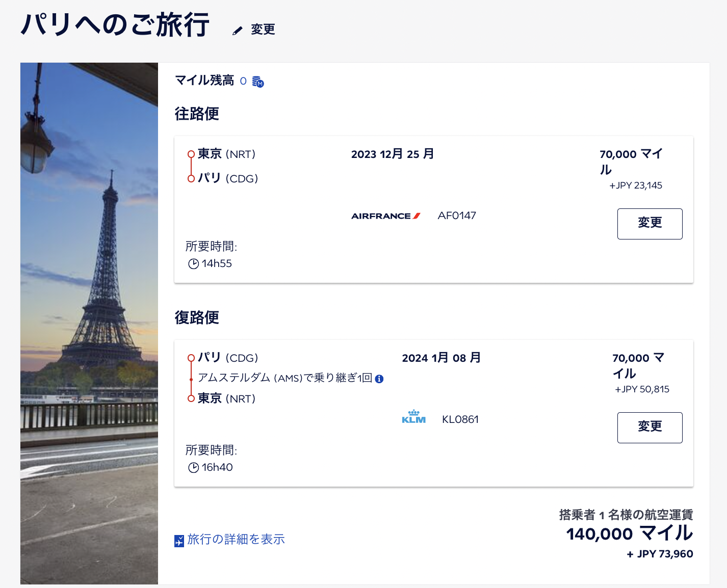Open 旅行の詳細を表示 link
This screenshot has height=588, width=727.
click(236, 539)
